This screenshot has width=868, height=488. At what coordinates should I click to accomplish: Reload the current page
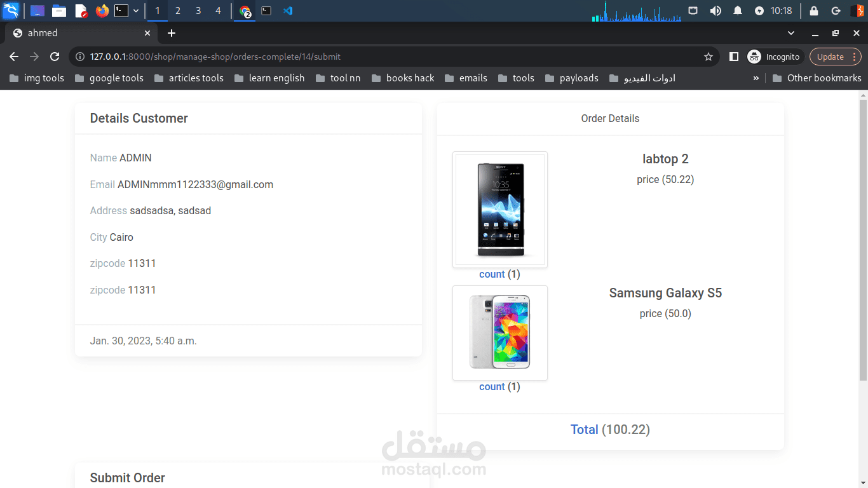[55, 57]
